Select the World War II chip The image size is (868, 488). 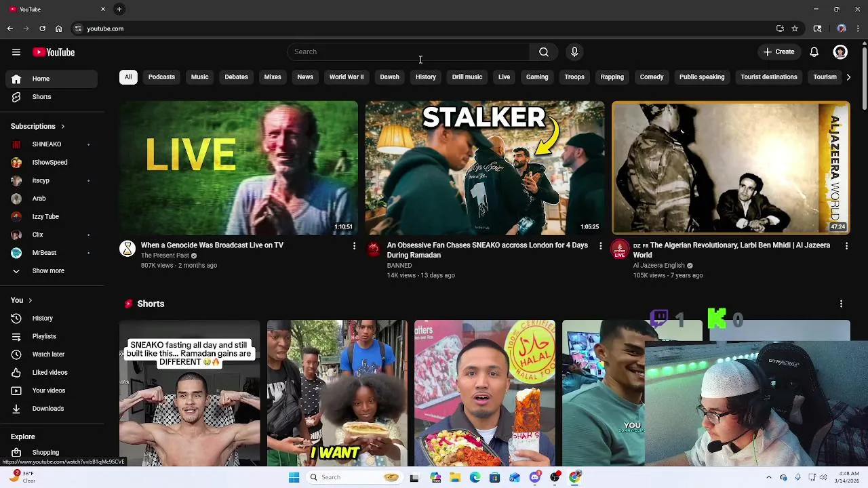pyautogui.click(x=347, y=77)
